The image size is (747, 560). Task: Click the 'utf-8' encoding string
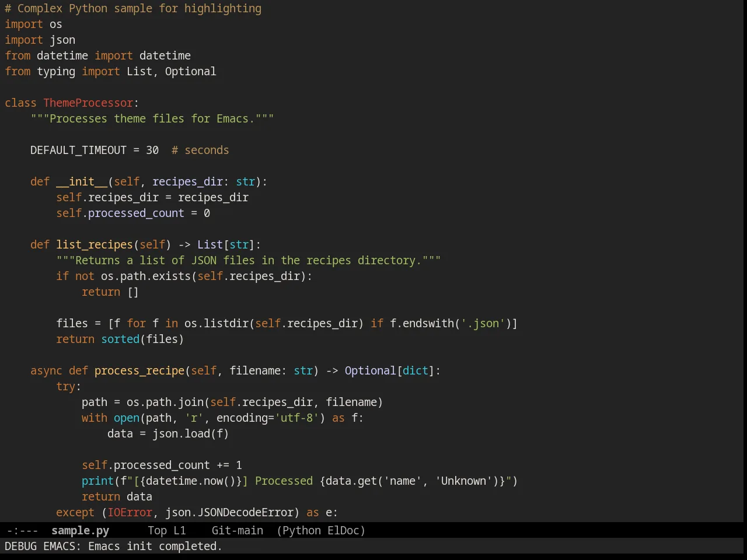[296, 418]
